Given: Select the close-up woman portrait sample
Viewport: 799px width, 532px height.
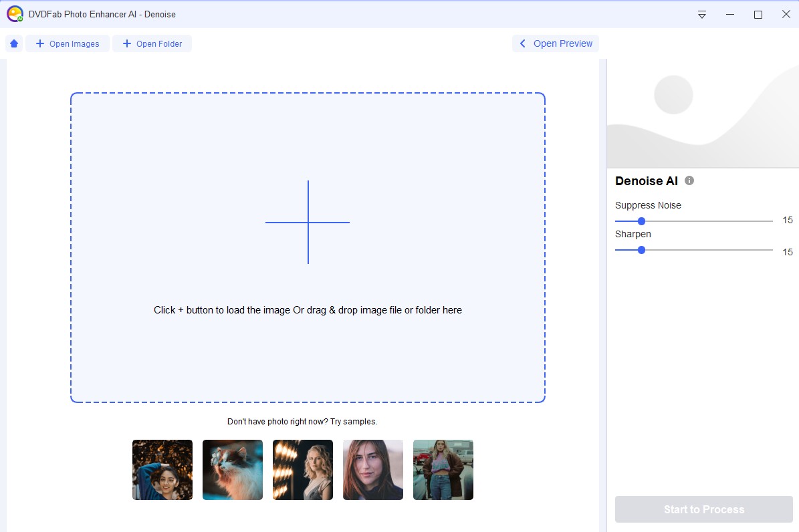Looking at the screenshot, I should pyautogui.click(x=373, y=470).
